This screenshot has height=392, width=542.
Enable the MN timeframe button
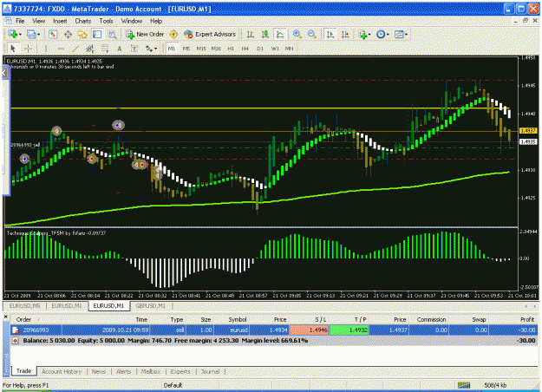pyautogui.click(x=289, y=49)
